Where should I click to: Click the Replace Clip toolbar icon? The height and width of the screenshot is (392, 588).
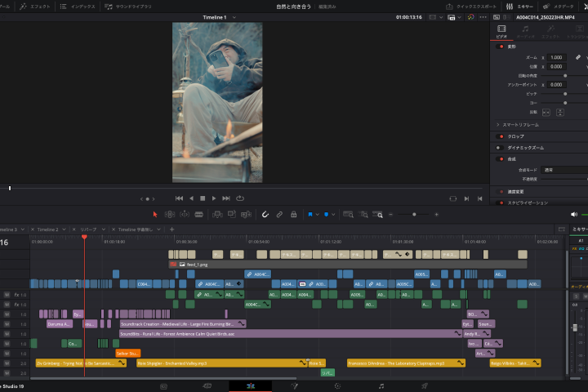(x=246, y=215)
